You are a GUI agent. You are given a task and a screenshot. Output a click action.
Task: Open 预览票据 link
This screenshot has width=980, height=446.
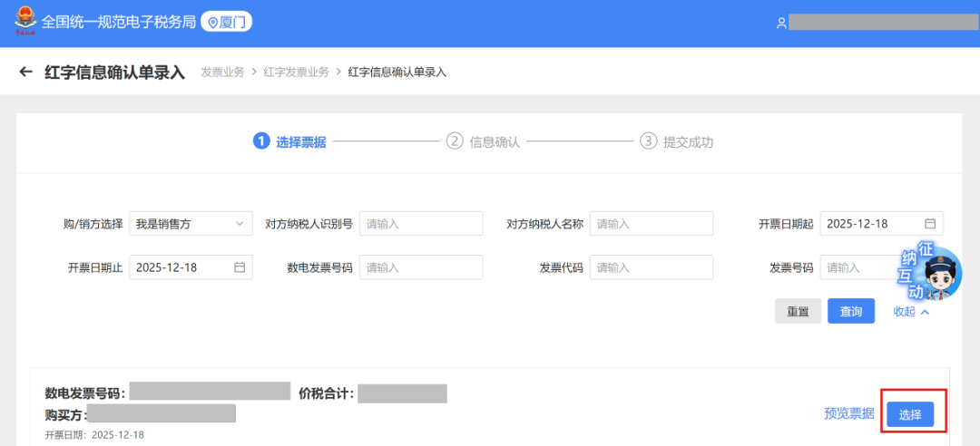pyautogui.click(x=848, y=414)
